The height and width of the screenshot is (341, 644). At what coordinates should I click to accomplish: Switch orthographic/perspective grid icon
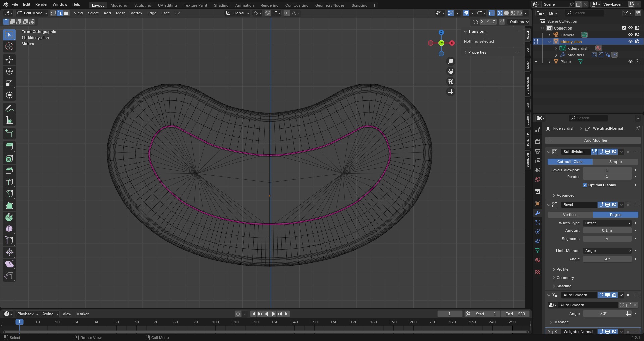click(x=451, y=92)
